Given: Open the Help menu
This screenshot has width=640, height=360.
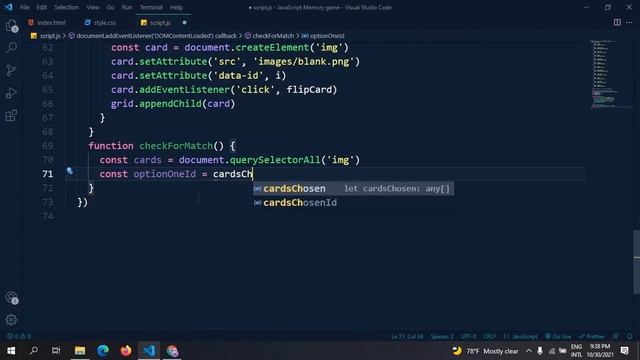Looking at the screenshot, I should (176, 7).
